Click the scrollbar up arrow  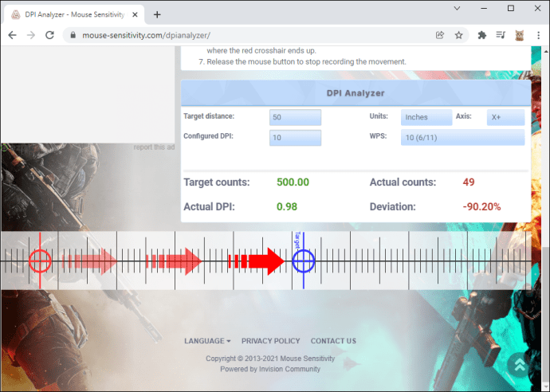pyautogui.click(x=546, y=51)
